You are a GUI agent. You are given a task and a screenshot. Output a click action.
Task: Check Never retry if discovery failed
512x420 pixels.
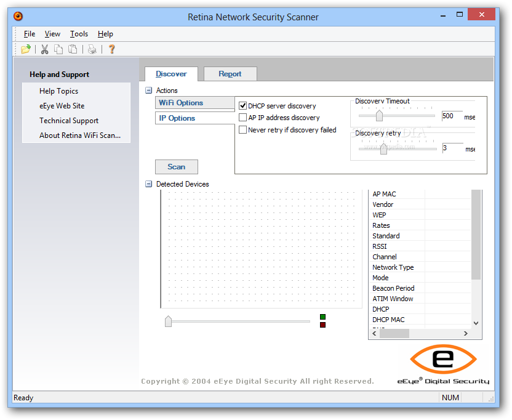(x=242, y=130)
